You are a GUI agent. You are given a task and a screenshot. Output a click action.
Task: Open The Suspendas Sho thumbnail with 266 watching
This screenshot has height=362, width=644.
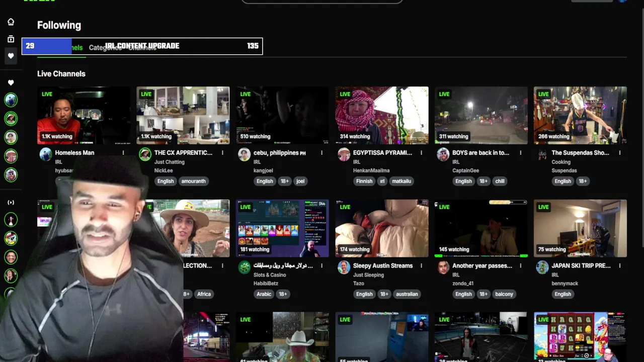pos(580,116)
